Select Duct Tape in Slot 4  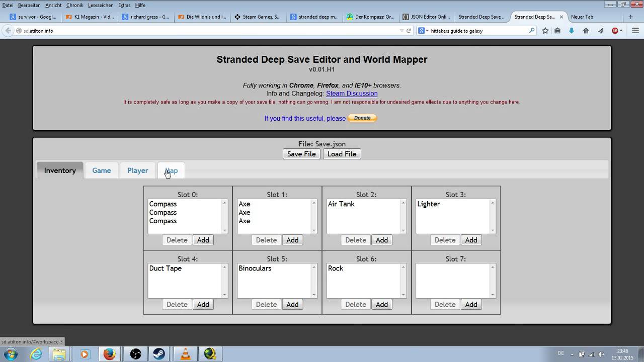pyautogui.click(x=166, y=268)
